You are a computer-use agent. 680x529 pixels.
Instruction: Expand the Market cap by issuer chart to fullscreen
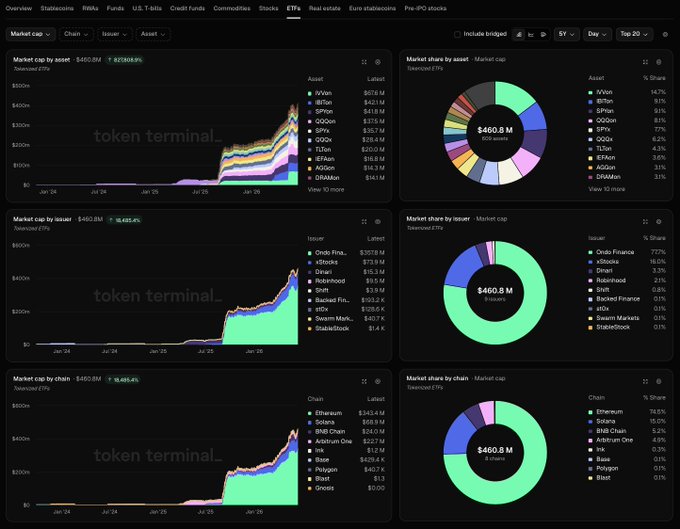click(x=364, y=222)
